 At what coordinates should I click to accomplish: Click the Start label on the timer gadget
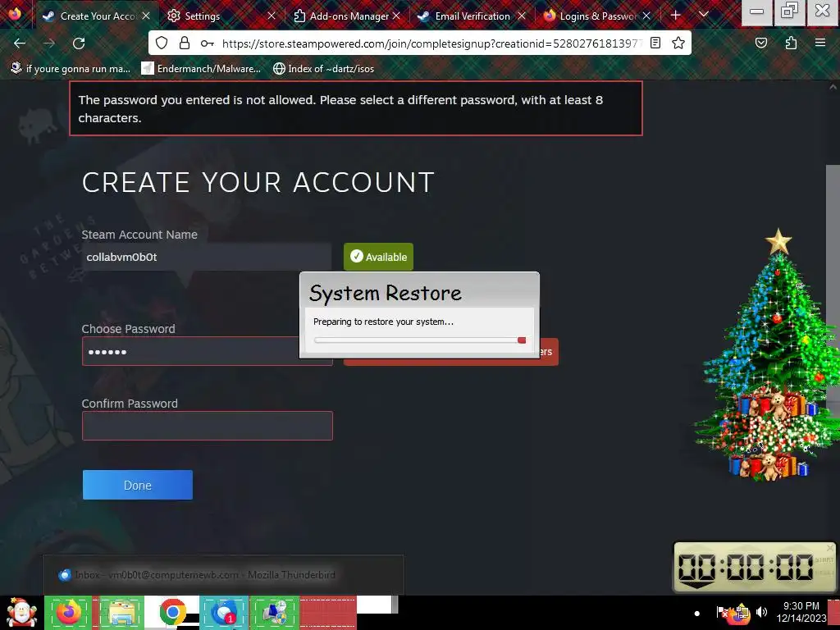(824, 559)
